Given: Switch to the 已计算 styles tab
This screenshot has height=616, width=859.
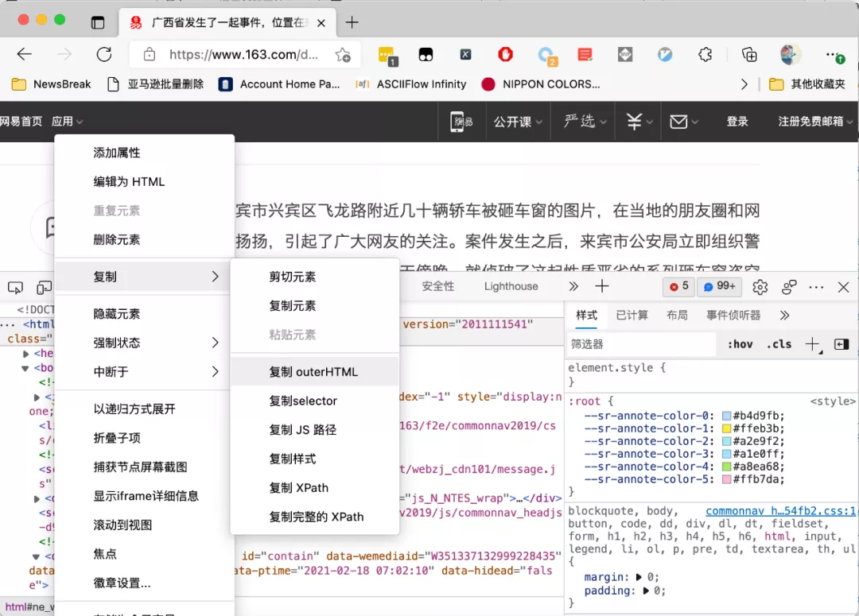Looking at the screenshot, I should coord(632,316).
